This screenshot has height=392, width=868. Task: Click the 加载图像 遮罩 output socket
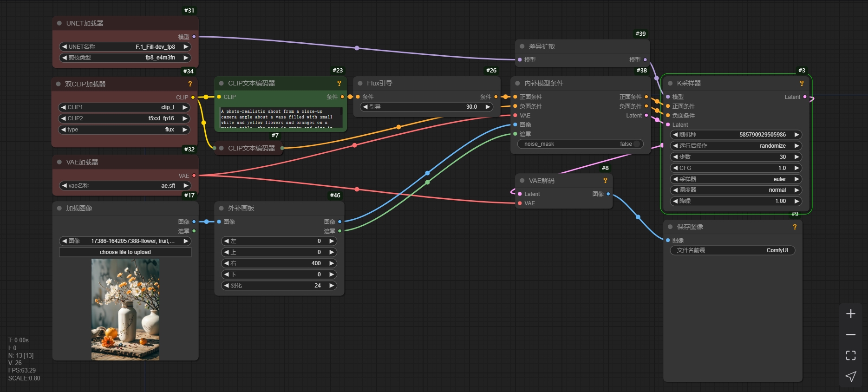(x=194, y=231)
